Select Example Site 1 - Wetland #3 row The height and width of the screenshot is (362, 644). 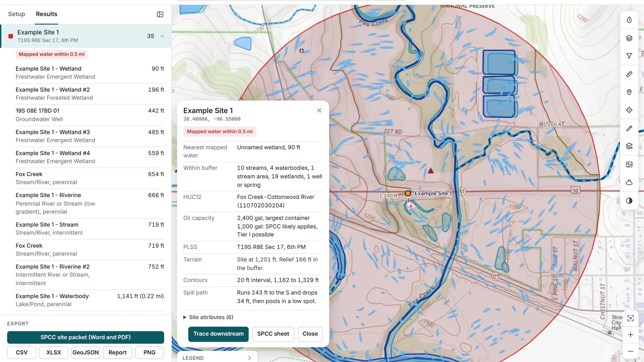pyautogui.click(x=90, y=136)
